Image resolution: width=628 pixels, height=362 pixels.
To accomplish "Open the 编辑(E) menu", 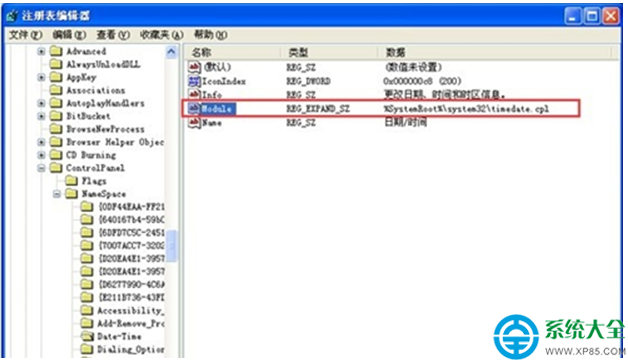I will (69, 35).
